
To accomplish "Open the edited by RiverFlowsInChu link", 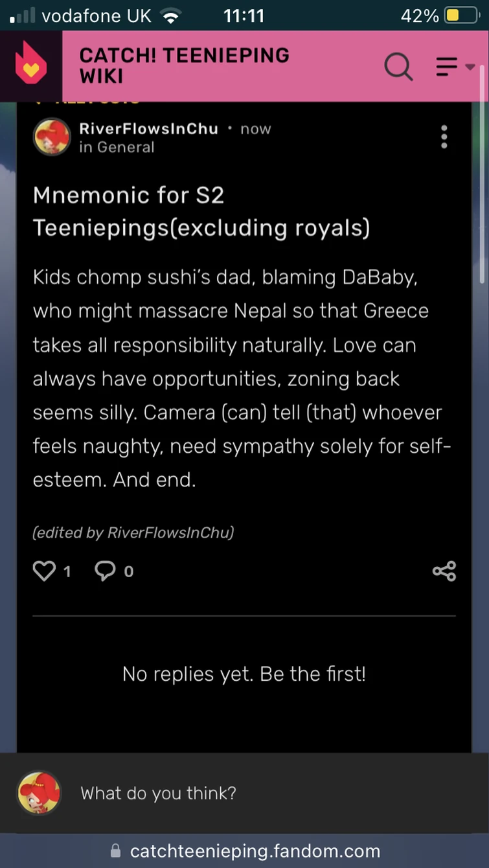I will 133,532.
